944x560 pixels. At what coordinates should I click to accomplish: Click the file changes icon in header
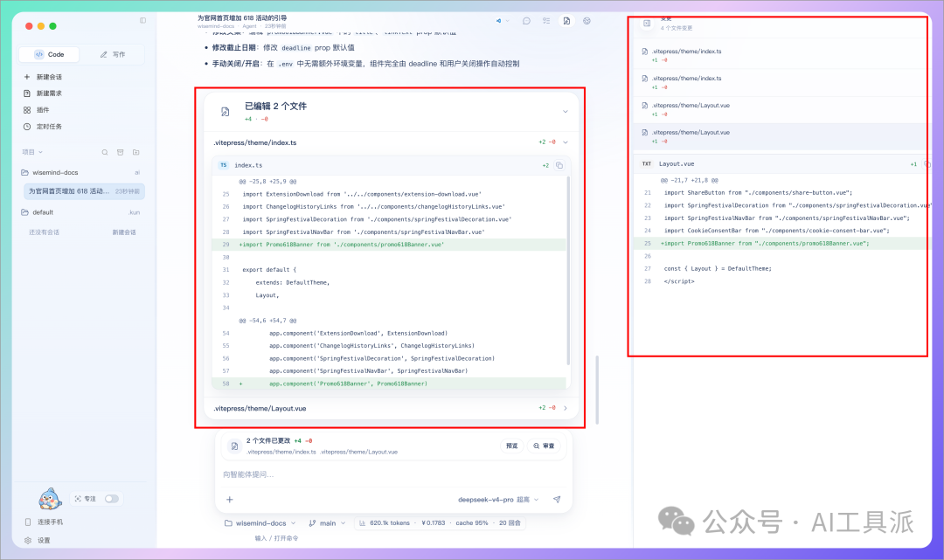pyautogui.click(x=566, y=20)
